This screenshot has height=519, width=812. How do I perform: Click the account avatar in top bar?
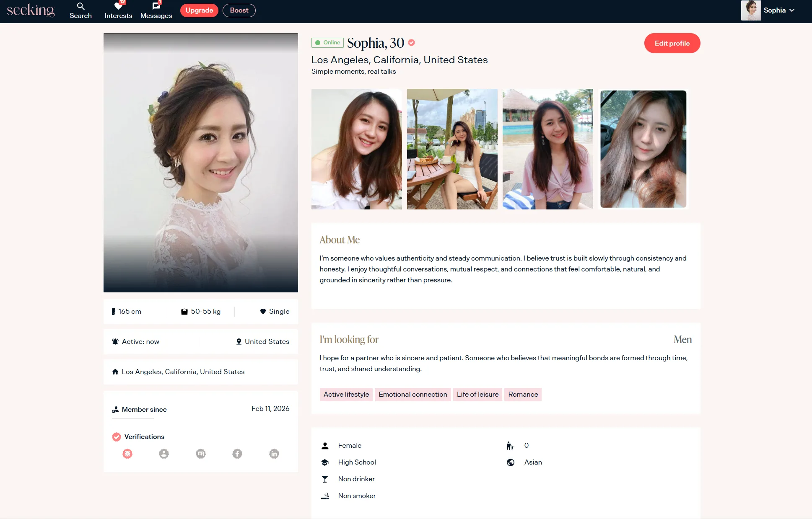point(751,10)
